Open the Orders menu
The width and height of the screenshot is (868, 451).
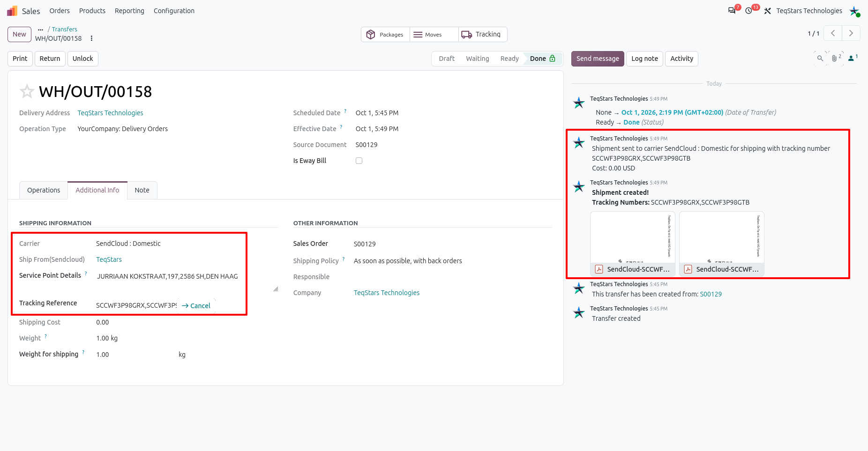(60, 11)
